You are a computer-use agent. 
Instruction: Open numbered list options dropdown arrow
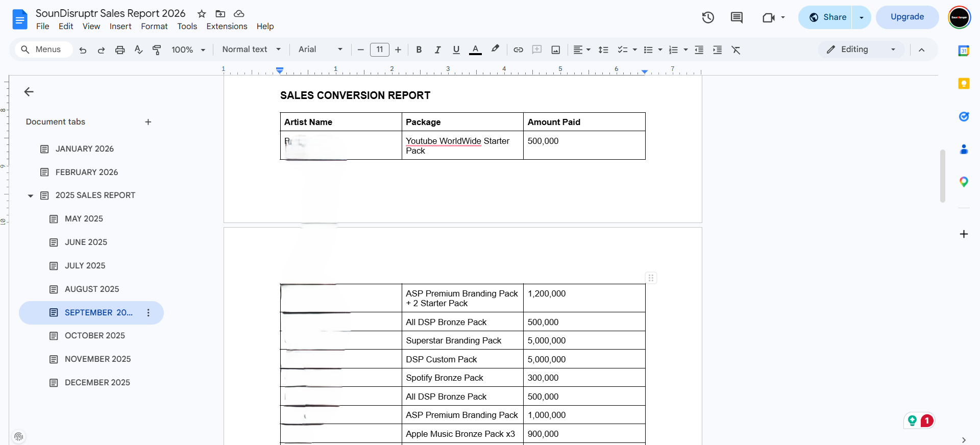685,50
